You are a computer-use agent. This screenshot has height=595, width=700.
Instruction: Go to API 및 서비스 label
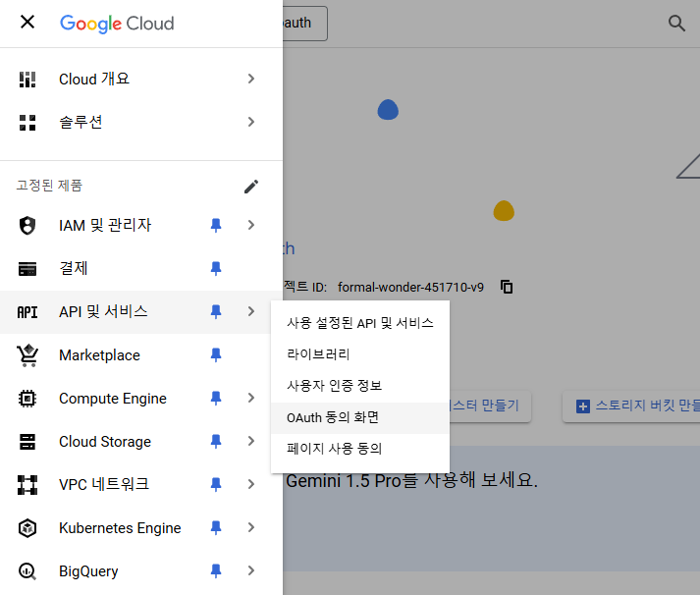103,311
